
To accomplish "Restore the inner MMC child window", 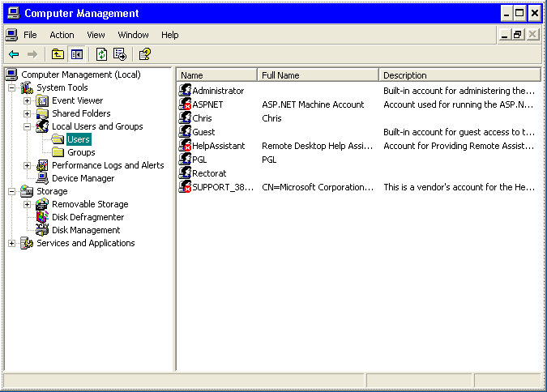I will 518,35.
